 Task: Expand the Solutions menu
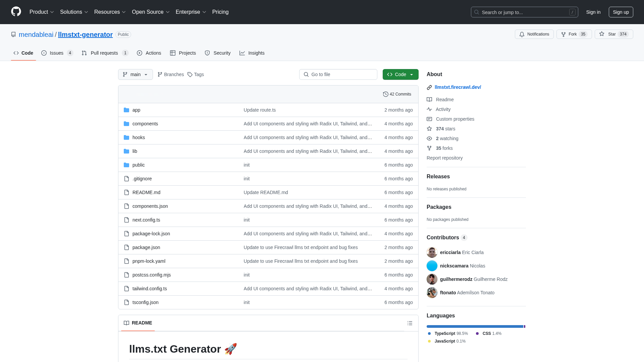(x=74, y=12)
